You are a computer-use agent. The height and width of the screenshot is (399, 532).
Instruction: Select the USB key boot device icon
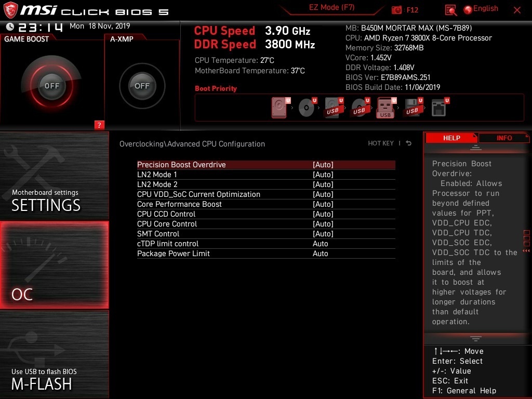pos(386,108)
